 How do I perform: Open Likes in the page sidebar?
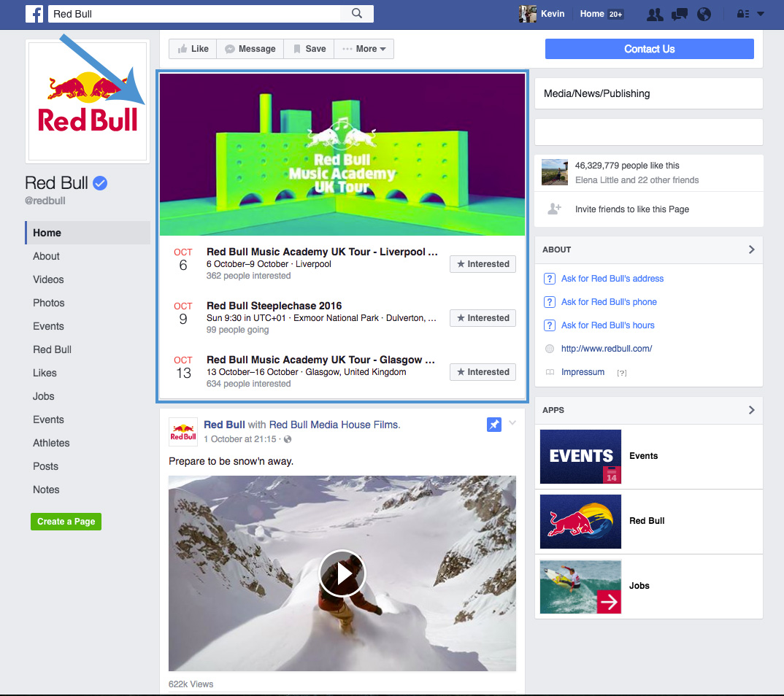pos(45,373)
